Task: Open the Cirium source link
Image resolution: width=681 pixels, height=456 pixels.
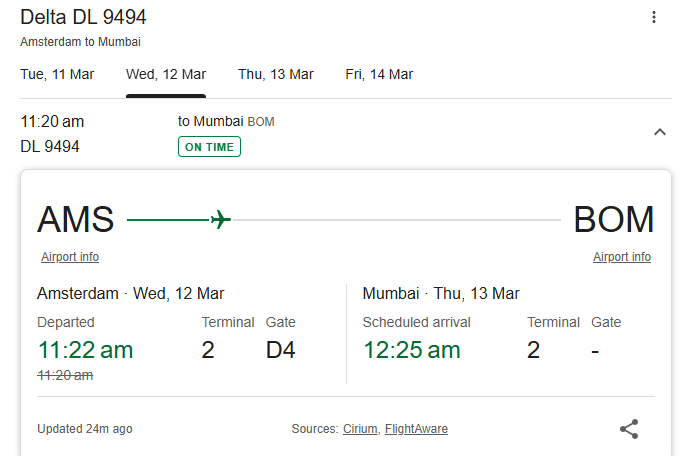Action: point(360,429)
